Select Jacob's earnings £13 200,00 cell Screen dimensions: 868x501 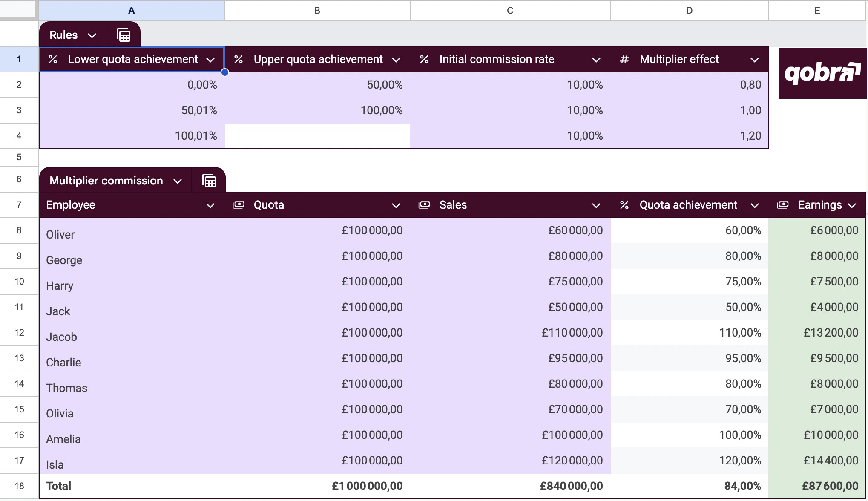tap(817, 333)
